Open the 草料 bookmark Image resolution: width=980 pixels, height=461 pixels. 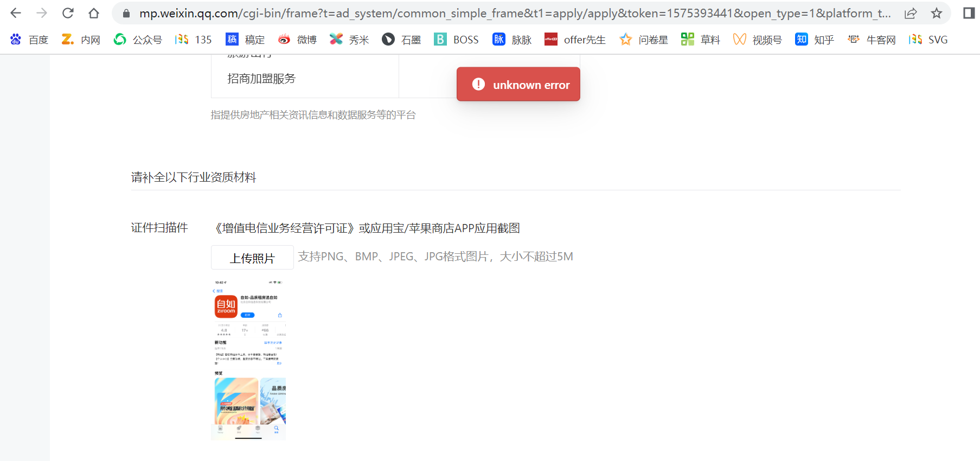701,40
